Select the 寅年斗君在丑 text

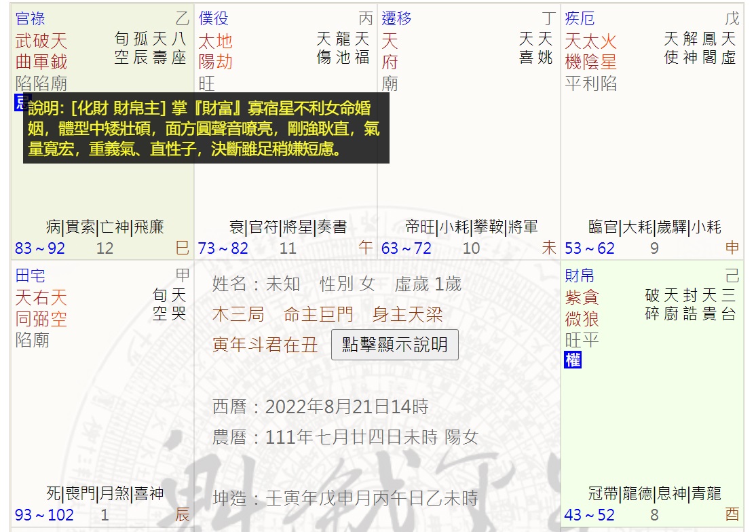coord(265,345)
